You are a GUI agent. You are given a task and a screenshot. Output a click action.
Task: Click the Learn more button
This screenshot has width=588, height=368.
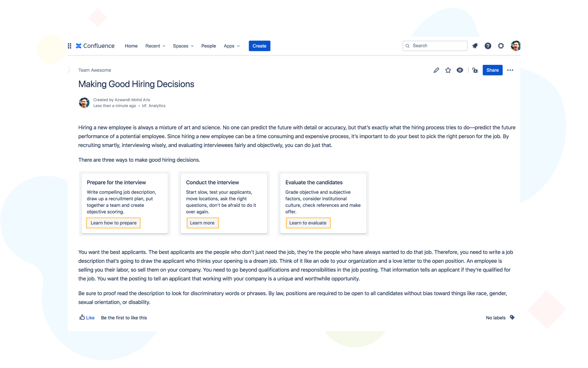pyautogui.click(x=202, y=223)
